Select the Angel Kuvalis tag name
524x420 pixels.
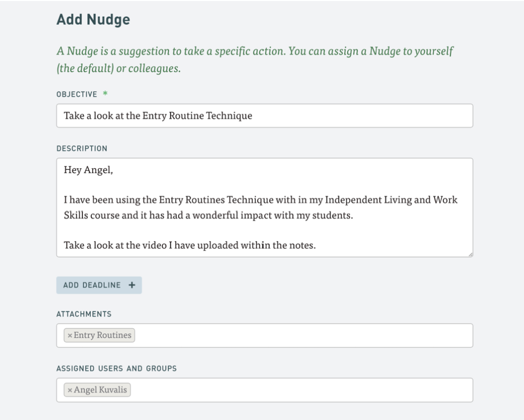point(101,390)
